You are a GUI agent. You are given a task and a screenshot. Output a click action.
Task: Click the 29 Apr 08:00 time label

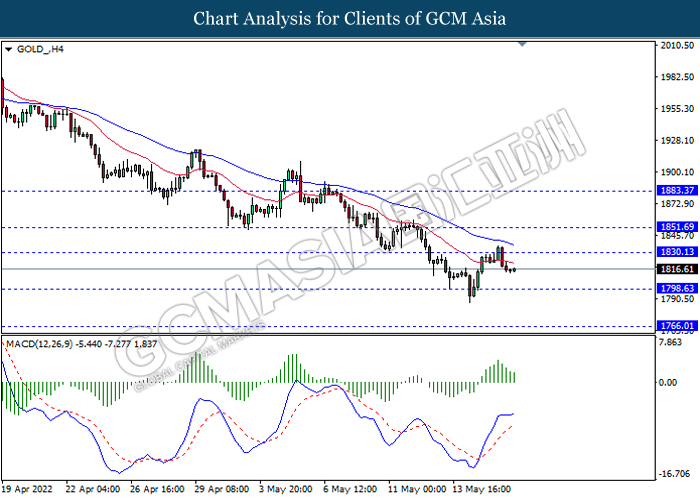point(222,489)
